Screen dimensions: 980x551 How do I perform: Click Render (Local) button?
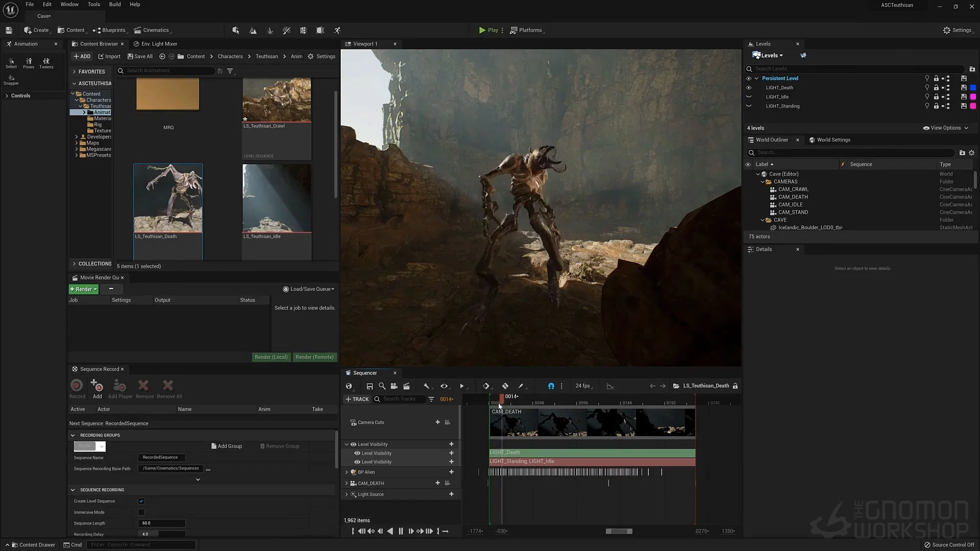tap(271, 357)
